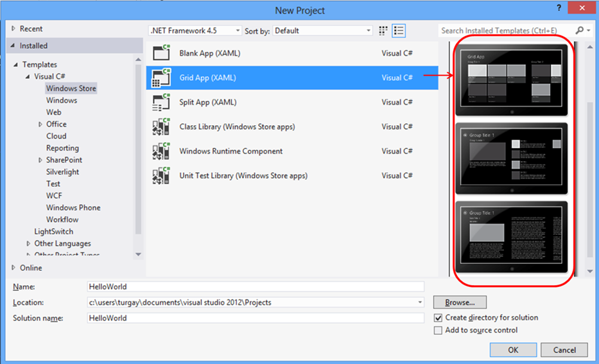Image resolution: width=599 pixels, height=364 pixels.
Task: Click the search magnifier icon
Action: click(580, 30)
